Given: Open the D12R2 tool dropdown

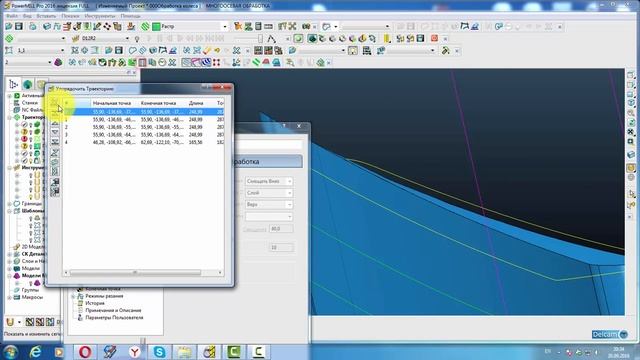Looking at the screenshot, I should (127, 39).
